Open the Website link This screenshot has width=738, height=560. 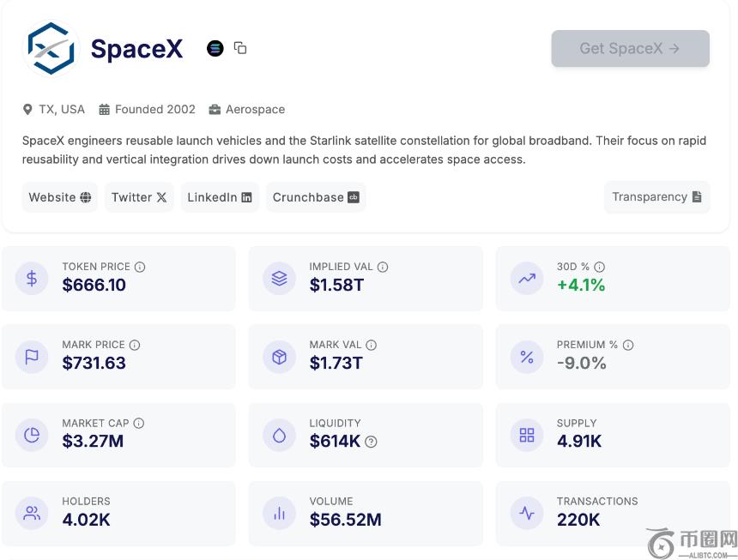click(60, 197)
